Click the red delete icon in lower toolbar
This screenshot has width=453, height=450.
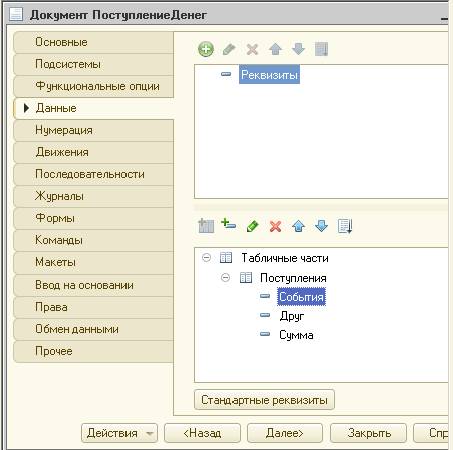coord(275,226)
